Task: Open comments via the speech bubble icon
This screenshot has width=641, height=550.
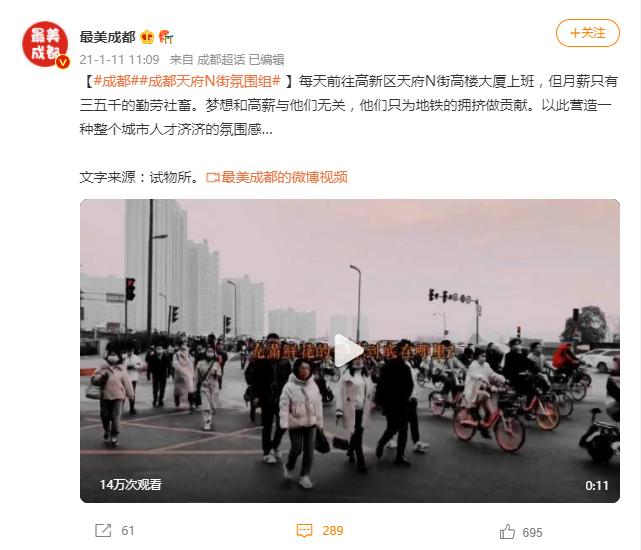Action: click(x=304, y=531)
